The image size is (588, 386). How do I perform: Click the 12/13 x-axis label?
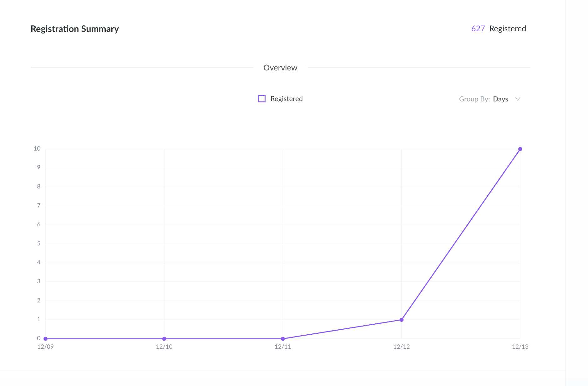(520, 347)
